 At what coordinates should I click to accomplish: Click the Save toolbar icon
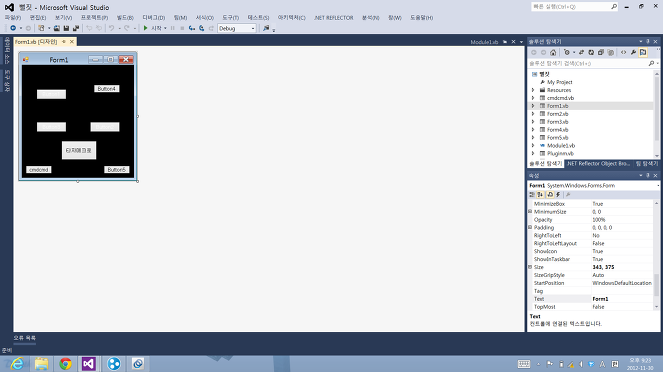point(66,28)
